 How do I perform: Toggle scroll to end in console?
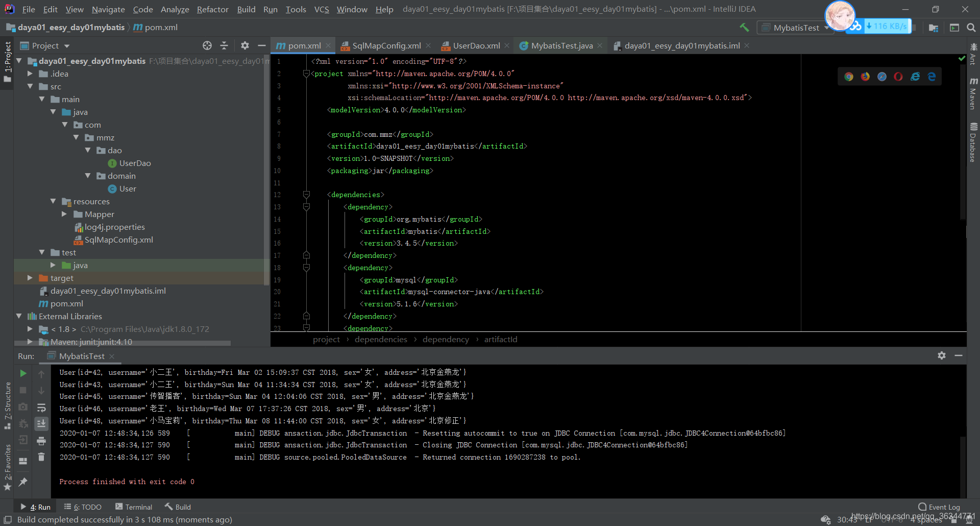click(x=41, y=423)
